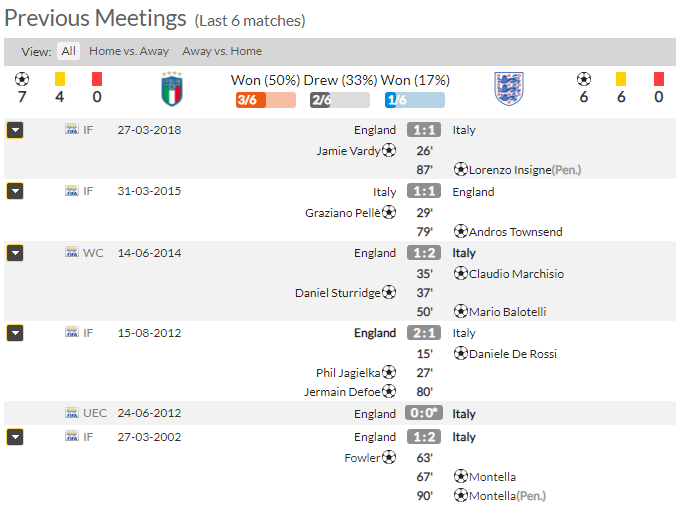Collapse the 27-03-2002 match details

click(15, 437)
